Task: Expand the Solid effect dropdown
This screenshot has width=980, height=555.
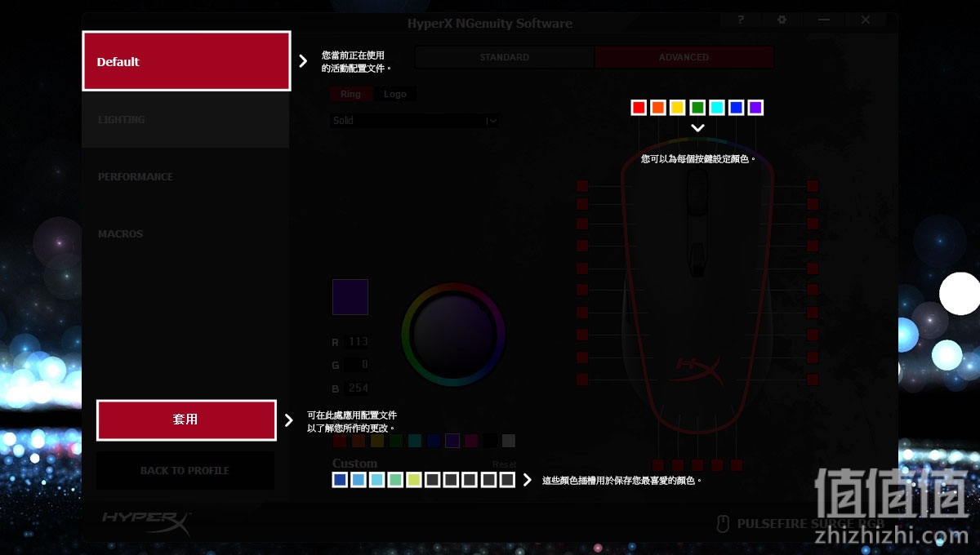Action: coord(415,120)
